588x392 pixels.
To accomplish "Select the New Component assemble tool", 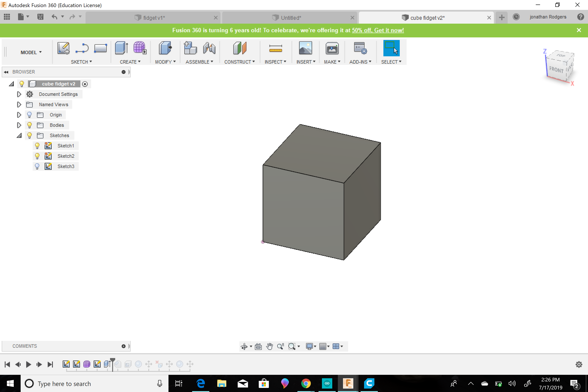I will coord(190,48).
